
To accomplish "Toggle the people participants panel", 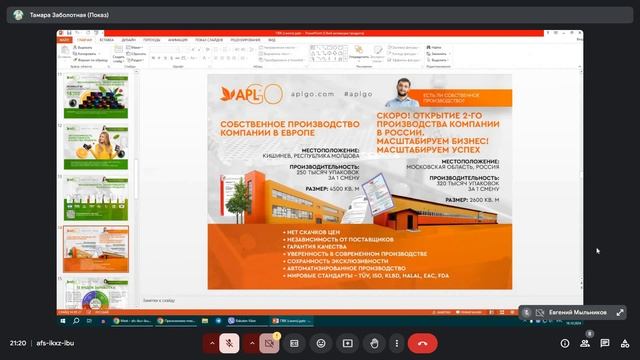I will (585, 343).
